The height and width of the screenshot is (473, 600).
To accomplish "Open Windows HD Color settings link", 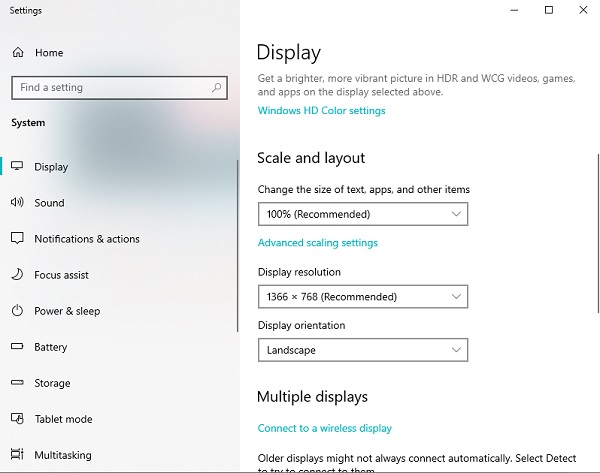I will point(321,111).
